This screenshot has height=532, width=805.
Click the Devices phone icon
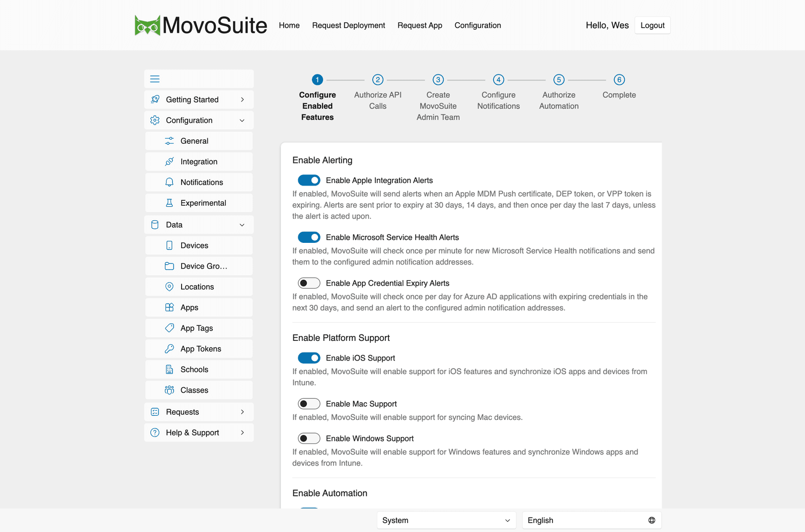(x=170, y=245)
